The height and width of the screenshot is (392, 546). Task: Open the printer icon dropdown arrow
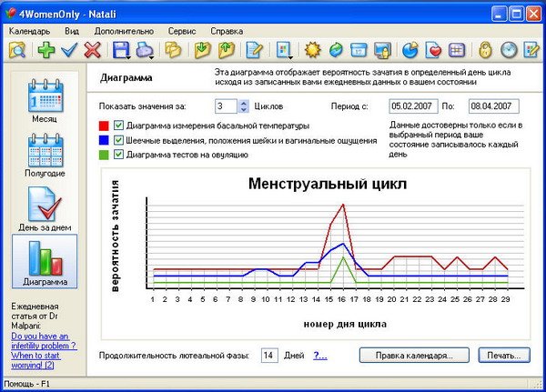tap(151, 57)
